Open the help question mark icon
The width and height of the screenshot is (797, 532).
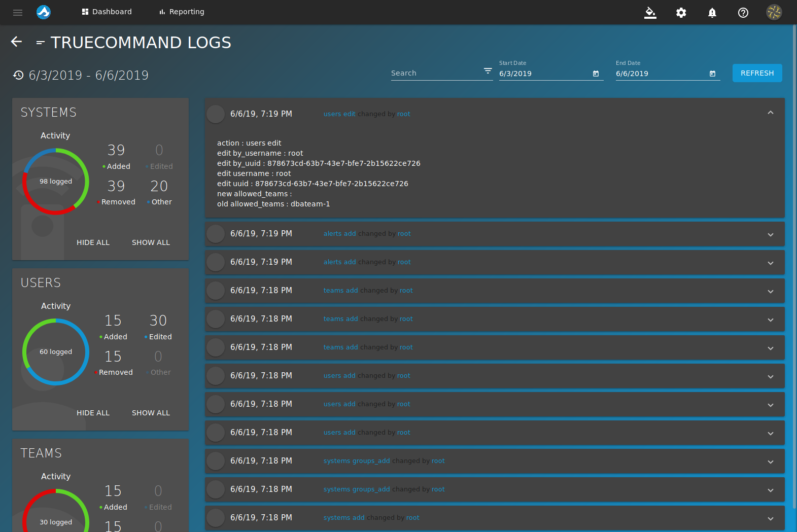click(743, 12)
